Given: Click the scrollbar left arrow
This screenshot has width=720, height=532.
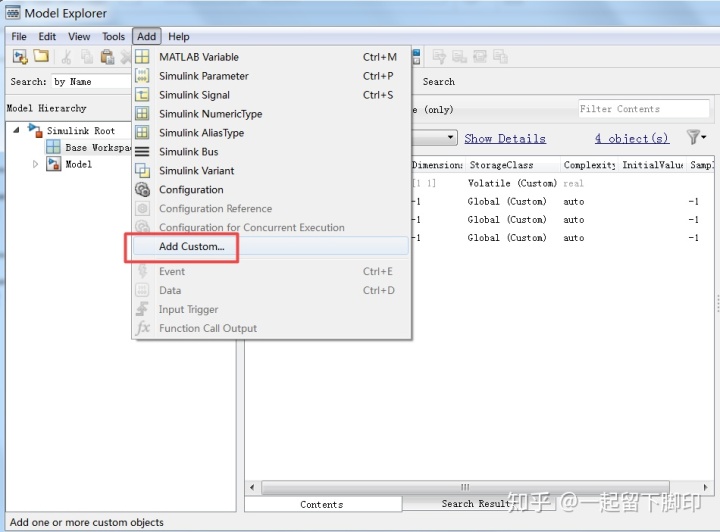Looking at the screenshot, I should pos(252,487).
